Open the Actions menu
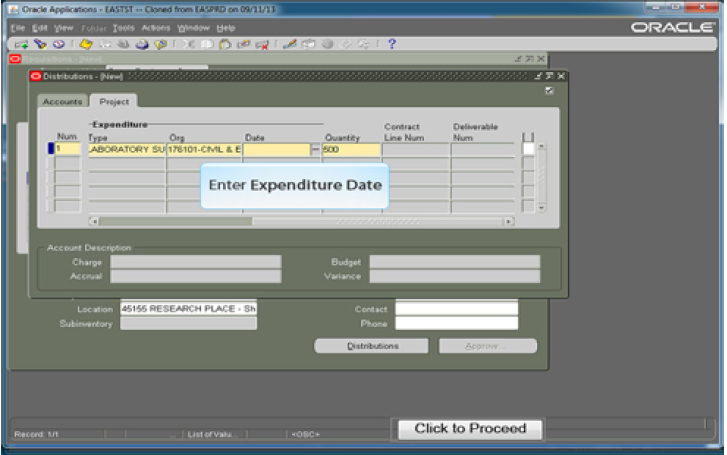Screen dimensions: 727x455 tap(156, 28)
